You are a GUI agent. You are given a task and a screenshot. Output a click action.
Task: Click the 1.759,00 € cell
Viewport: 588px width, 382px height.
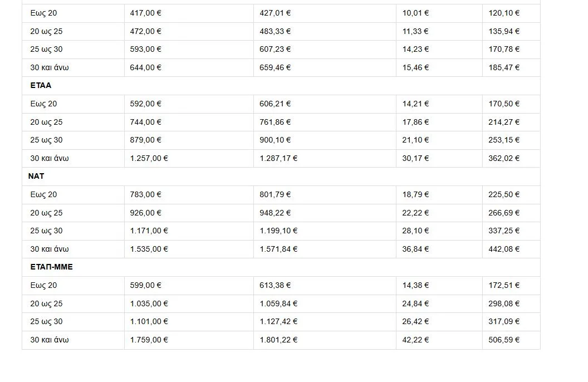149,340
